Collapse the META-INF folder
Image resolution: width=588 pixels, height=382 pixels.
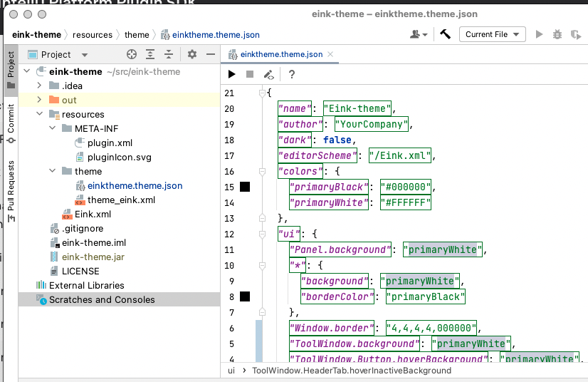click(53, 128)
